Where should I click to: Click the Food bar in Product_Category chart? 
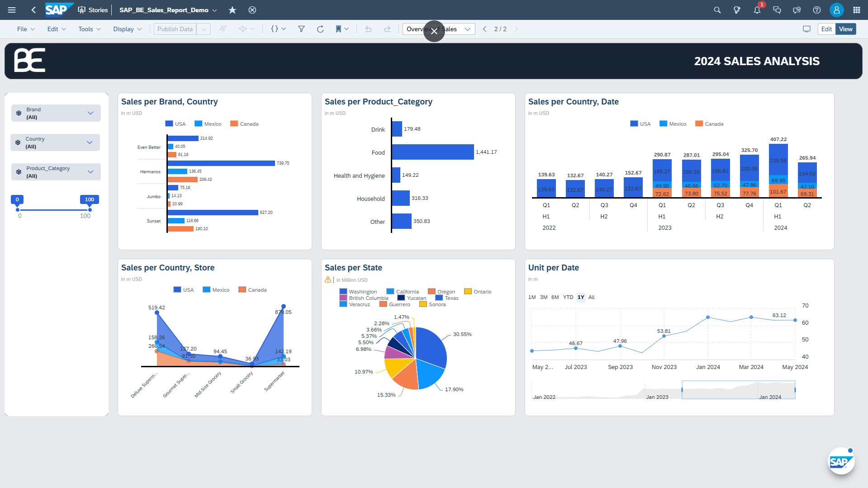433,152
